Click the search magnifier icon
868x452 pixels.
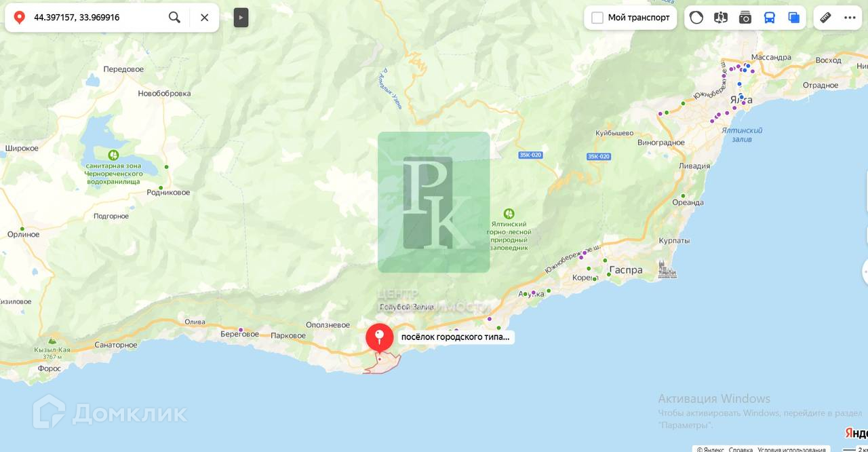pos(174,18)
